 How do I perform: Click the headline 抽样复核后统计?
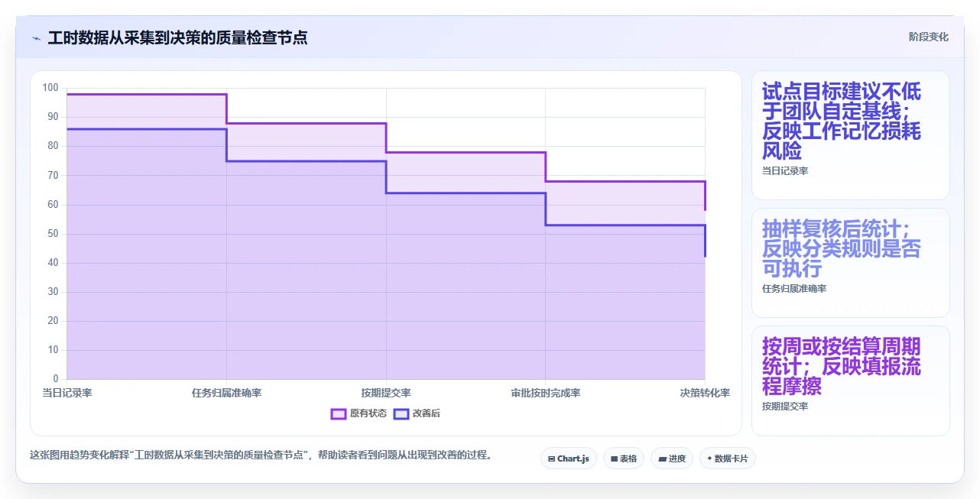point(842,248)
